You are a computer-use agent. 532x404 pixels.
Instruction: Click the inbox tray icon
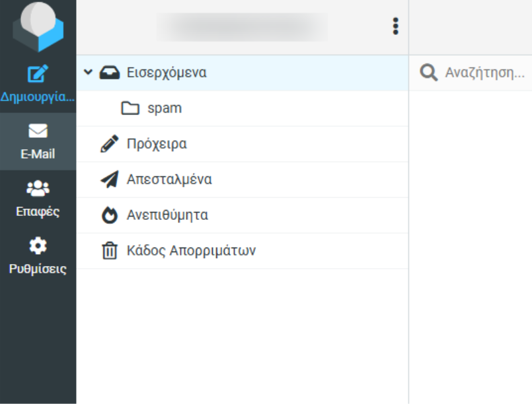coord(109,73)
